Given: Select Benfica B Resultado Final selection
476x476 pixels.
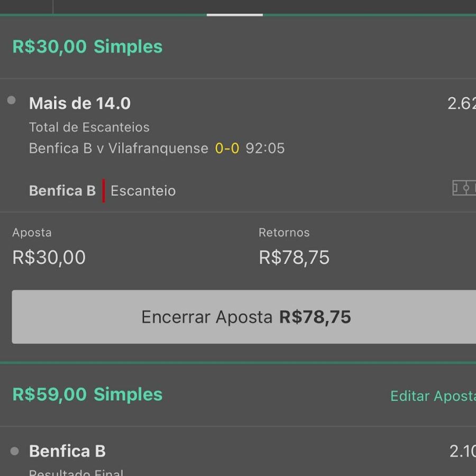Looking at the screenshot, I should pyautogui.click(x=67, y=451).
